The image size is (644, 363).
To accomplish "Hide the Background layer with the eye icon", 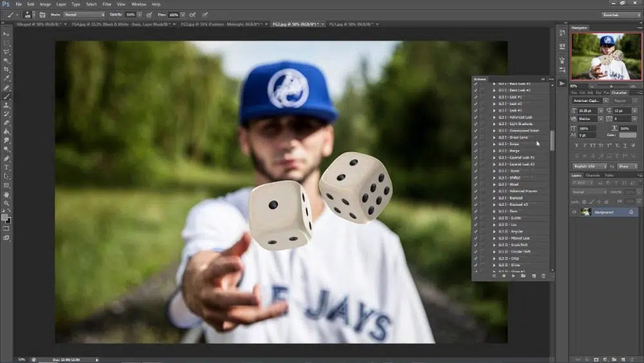I will pyautogui.click(x=574, y=212).
